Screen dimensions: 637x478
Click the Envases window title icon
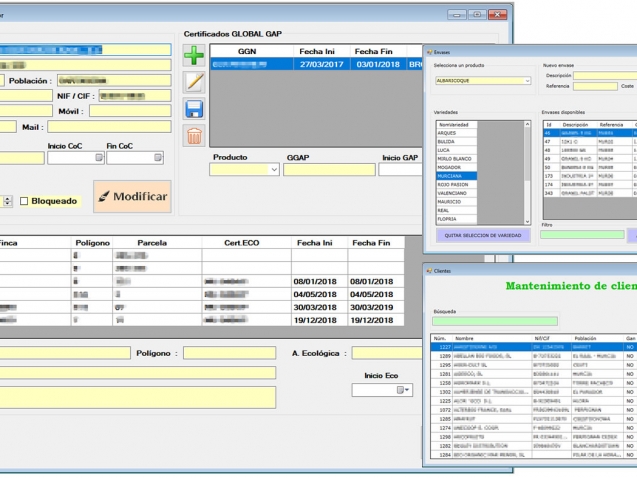point(429,52)
